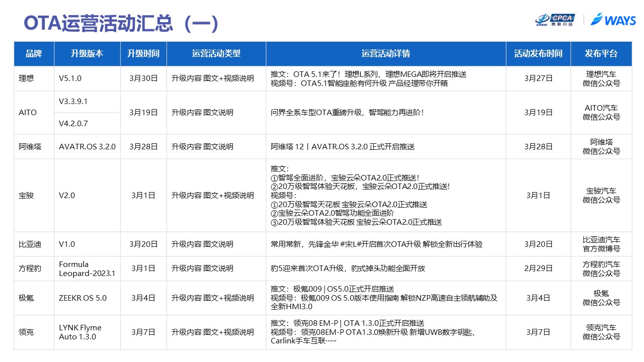This screenshot has height=362, width=644.
Task: Click the 运营活动类型 column header
Action: [216, 53]
